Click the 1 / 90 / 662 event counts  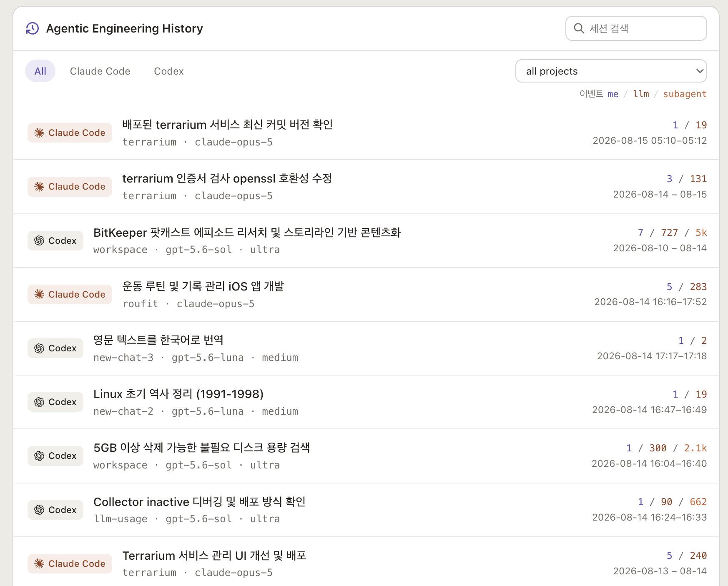click(672, 502)
